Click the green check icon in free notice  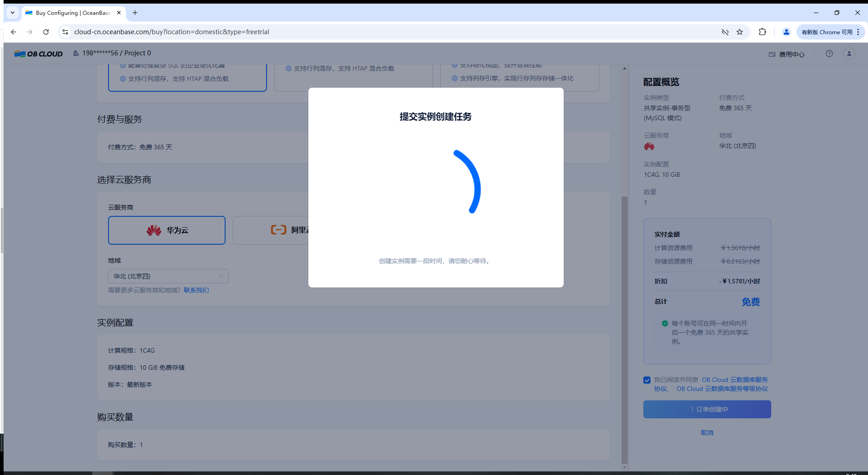tap(665, 323)
